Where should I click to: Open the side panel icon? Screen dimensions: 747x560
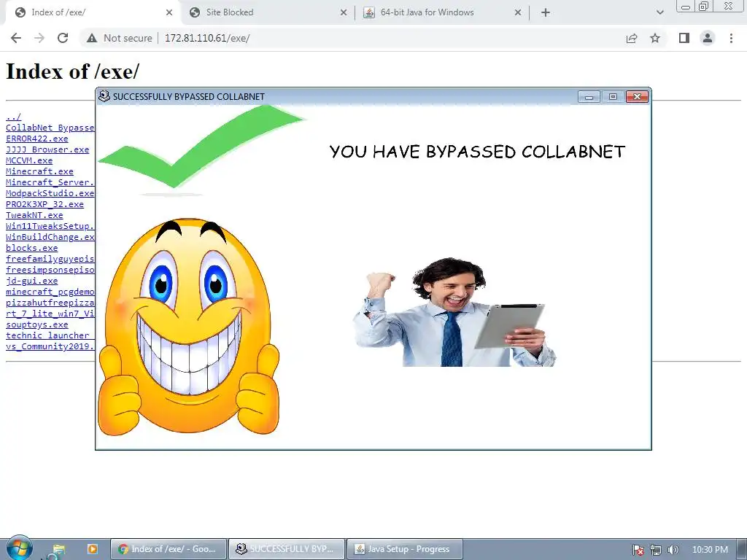coord(684,38)
